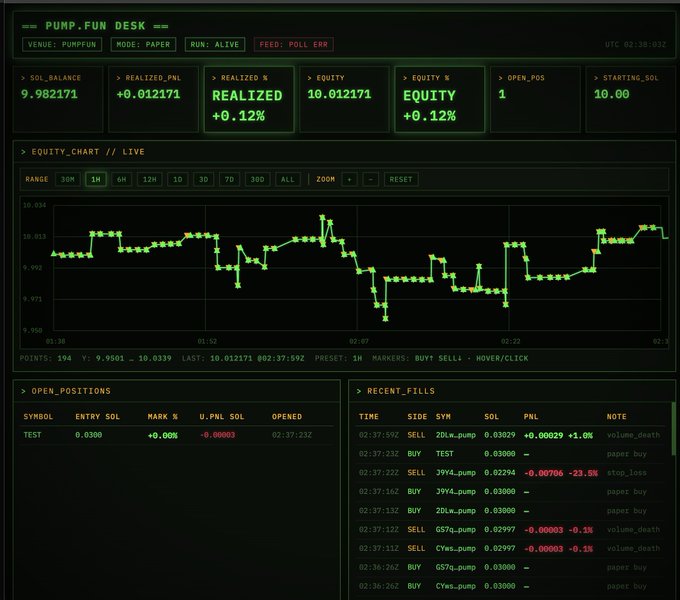
Task: Click the TEST row in open positions
Action: click(177, 435)
